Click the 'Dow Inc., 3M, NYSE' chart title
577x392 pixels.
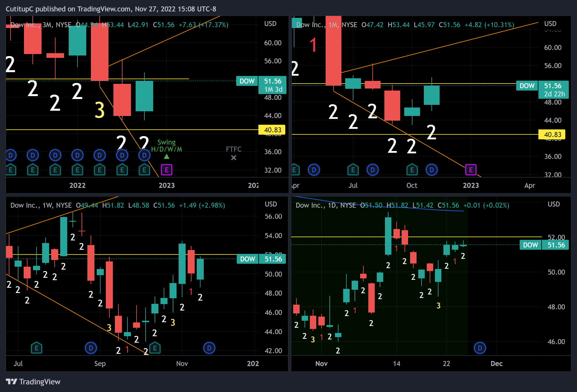(41, 25)
